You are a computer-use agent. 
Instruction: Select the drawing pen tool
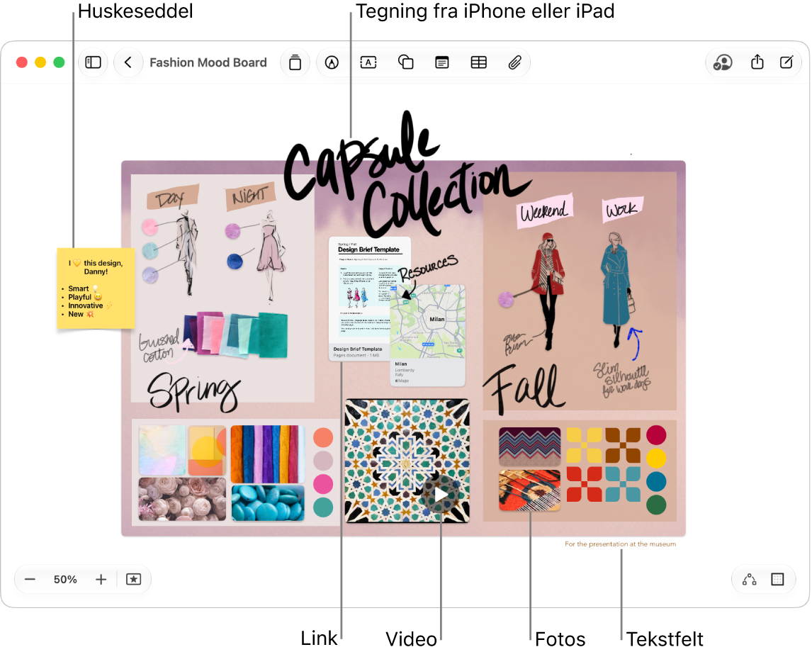click(332, 62)
